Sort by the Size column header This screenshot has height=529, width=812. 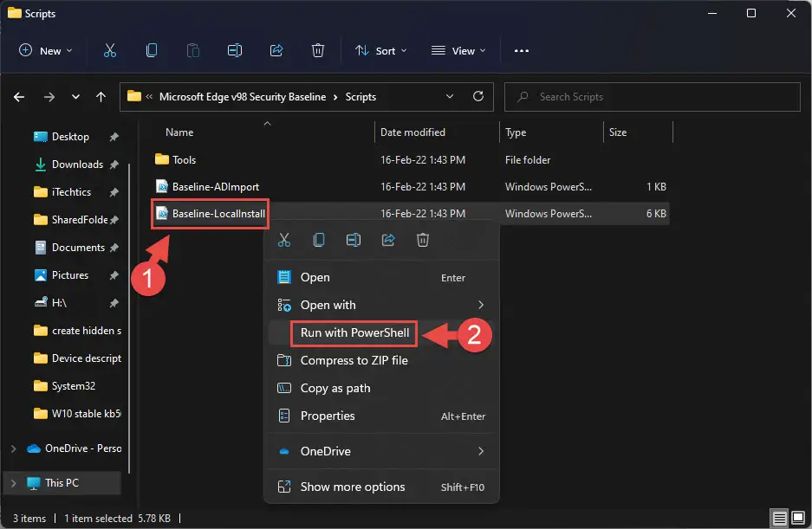(618, 132)
